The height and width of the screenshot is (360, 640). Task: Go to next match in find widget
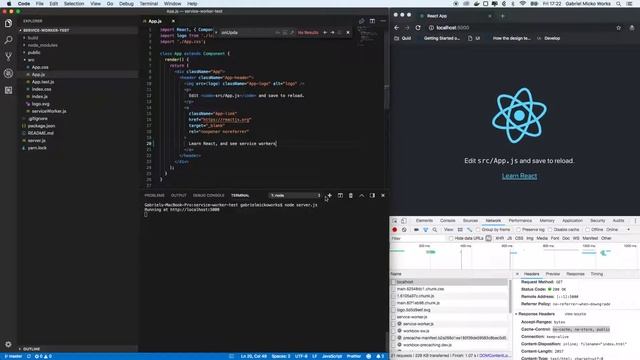coord(332,32)
